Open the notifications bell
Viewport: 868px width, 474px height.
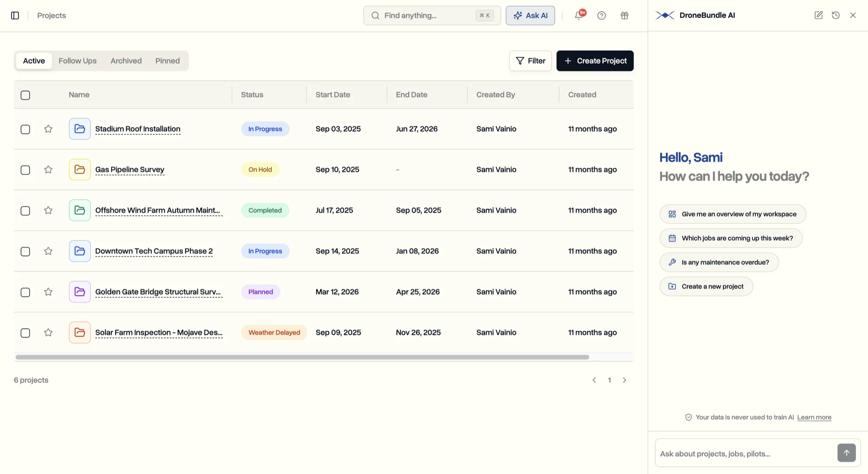click(579, 16)
